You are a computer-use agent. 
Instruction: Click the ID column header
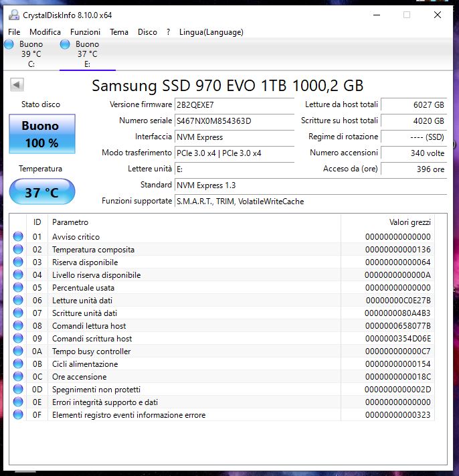tap(37, 222)
